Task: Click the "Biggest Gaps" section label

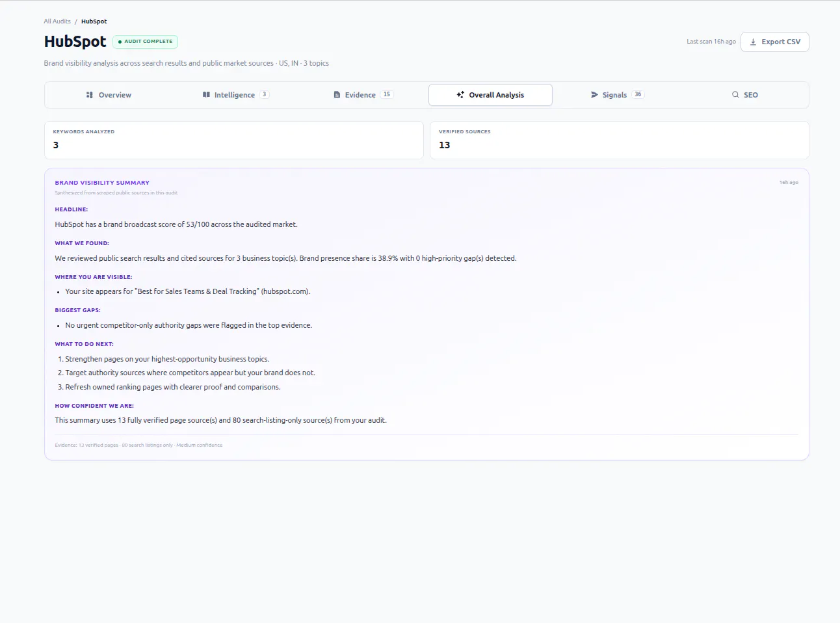Action: pyautogui.click(x=78, y=310)
